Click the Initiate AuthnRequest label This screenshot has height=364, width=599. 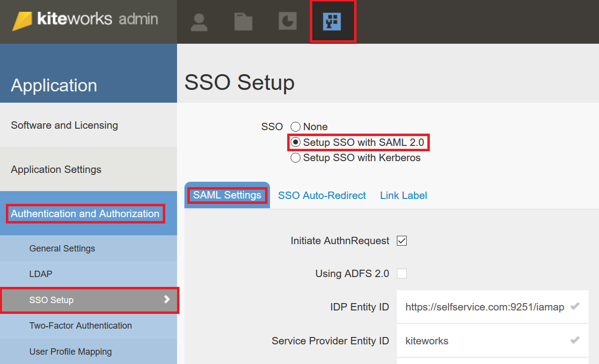(x=340, y=241)
